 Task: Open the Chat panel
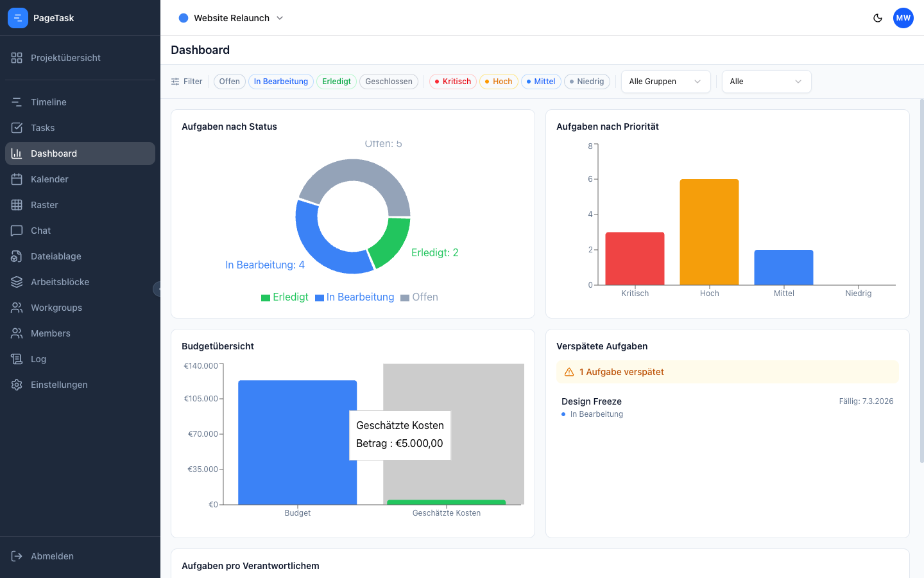pos(40,231)
